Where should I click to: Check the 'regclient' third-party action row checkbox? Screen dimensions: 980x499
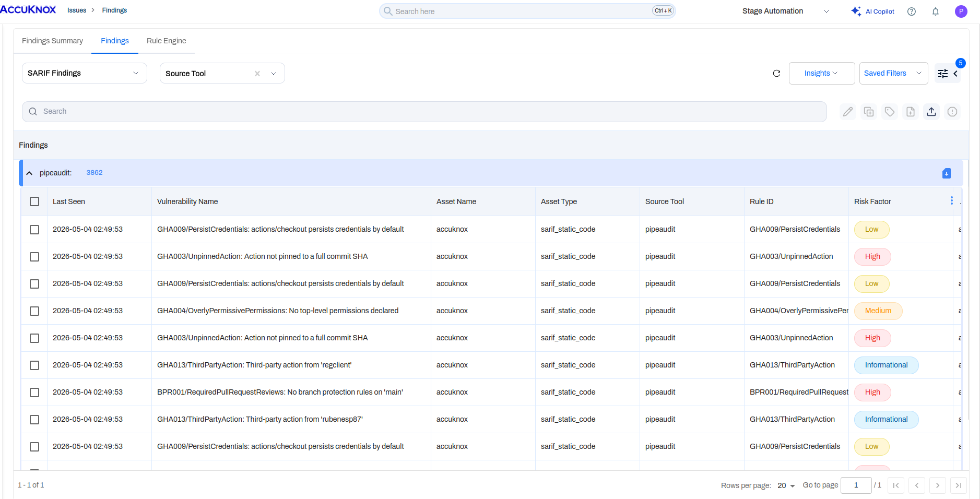(34, 365)
